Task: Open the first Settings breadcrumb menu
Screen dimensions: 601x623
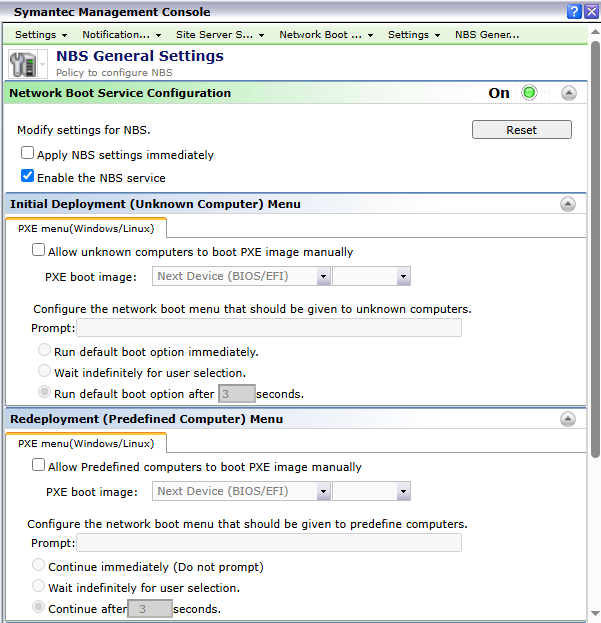Action: [41, 34]
